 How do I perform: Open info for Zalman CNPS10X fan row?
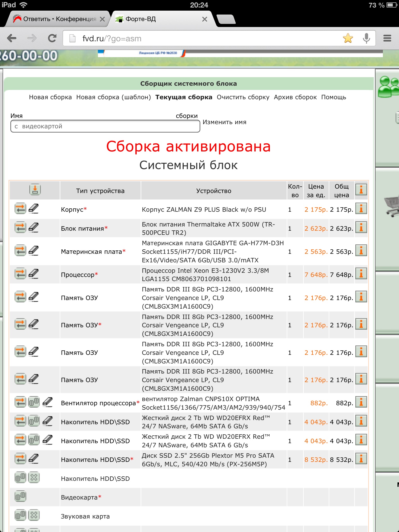361,402
